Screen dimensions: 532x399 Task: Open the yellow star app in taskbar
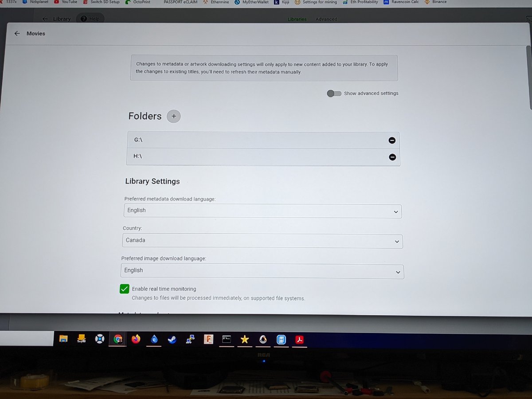[x=245, y=340]
